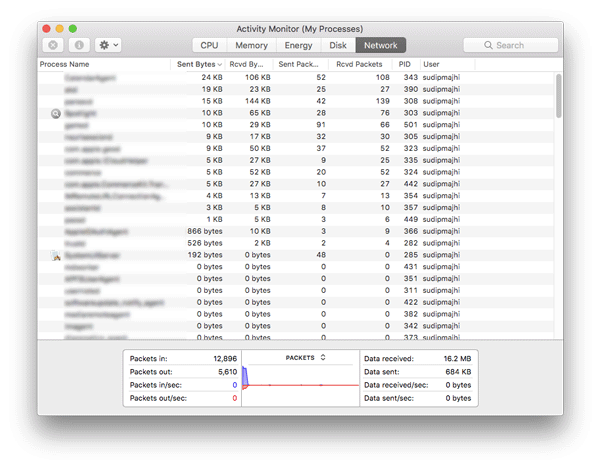This screenshot has width=600, height=468.
Task: Switch to the Memory tab
Action: click(x=251, y=45)
